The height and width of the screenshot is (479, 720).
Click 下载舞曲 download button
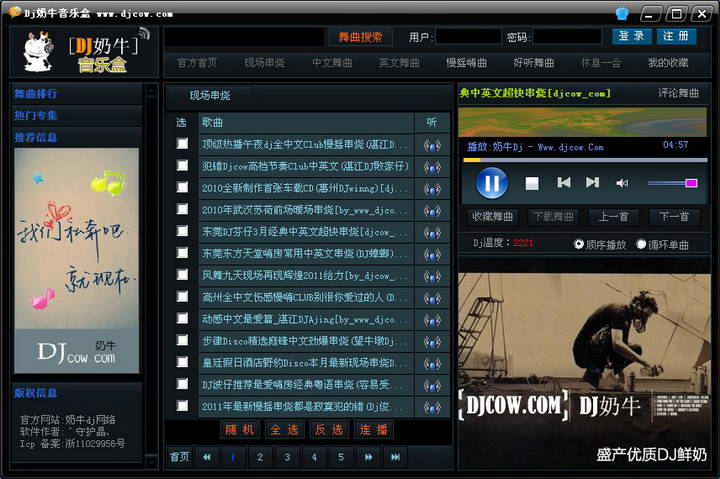[x=553, y=216]
